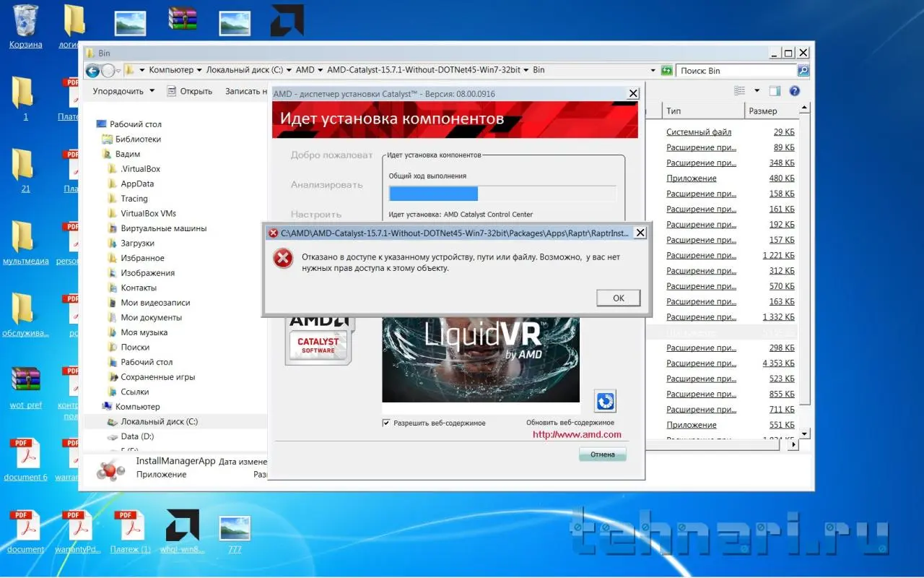Viewport: 924px width, 578px height.
Task: Click the 1 221 КБ file size entry
Action: pos(778,256)
